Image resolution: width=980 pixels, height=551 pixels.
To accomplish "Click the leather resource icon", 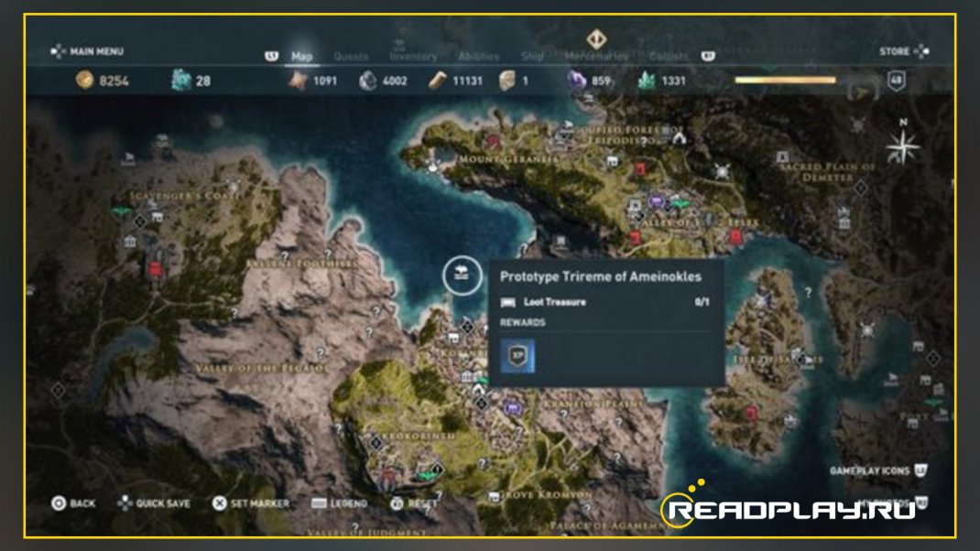I will [x=299, y=80].
